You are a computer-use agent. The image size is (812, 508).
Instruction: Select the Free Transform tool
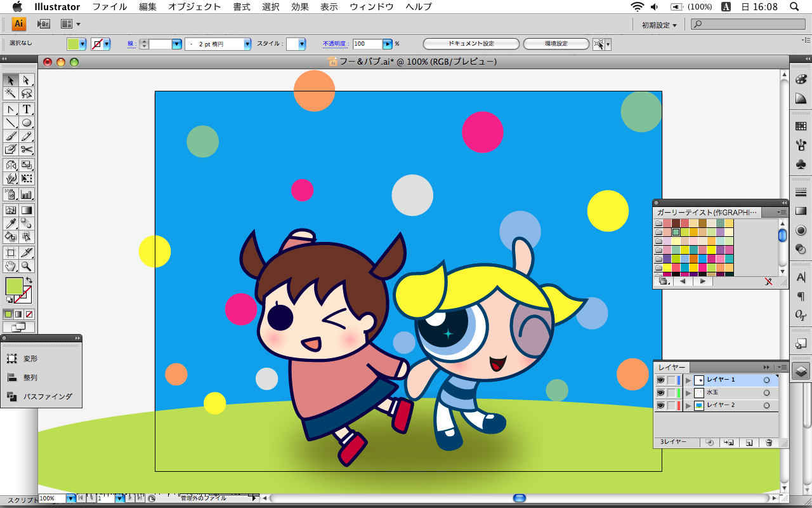click(x=27, y=178)
